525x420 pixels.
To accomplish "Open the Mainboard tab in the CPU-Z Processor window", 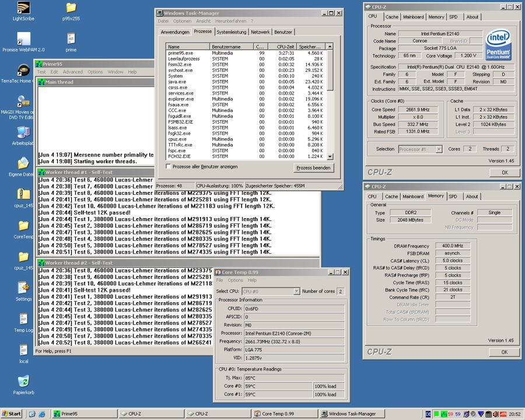I will pos(414,17).
